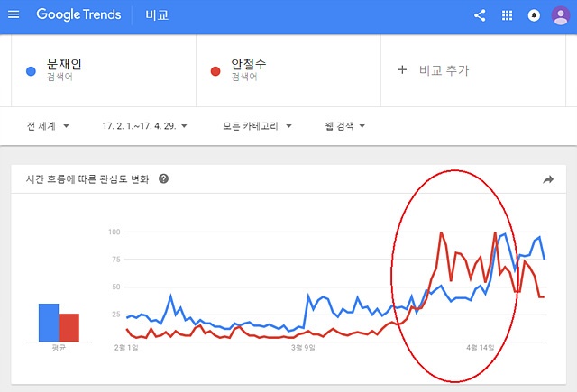Click the blue average bar in chart
The image size is (577, 392).
click(49, 323)
